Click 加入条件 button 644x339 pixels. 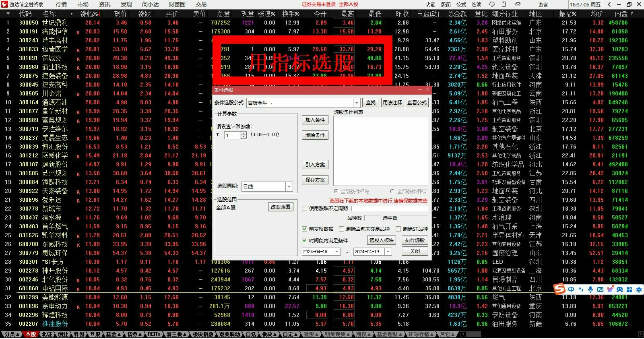click(315, 120)
